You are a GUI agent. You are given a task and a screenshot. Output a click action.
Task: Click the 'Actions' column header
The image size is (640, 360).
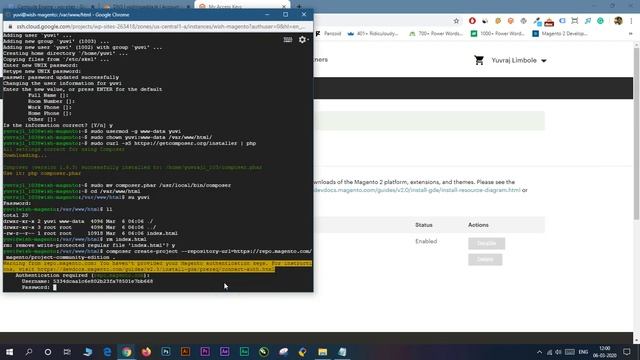coord(478,225)
